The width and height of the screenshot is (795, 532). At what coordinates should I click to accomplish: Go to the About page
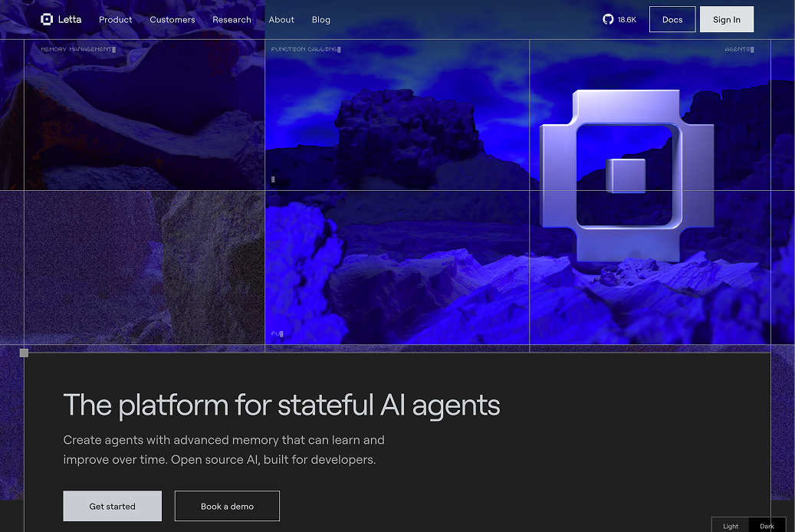[x=281, y=20]
